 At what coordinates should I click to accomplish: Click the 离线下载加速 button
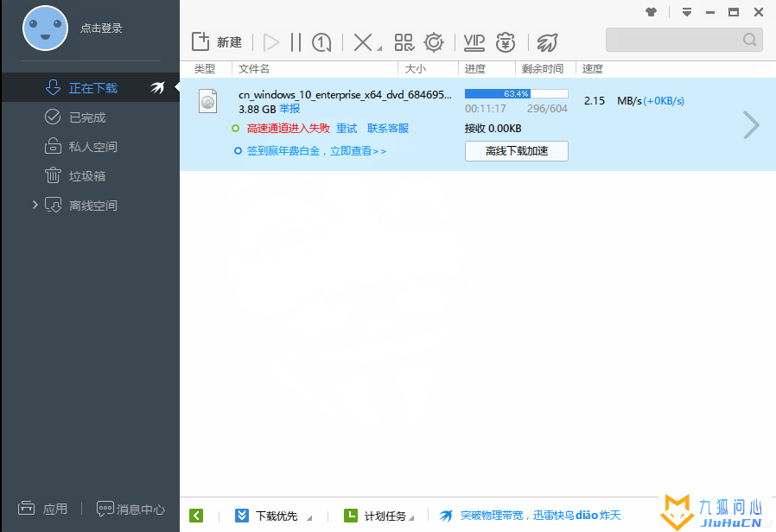point(516,151)
